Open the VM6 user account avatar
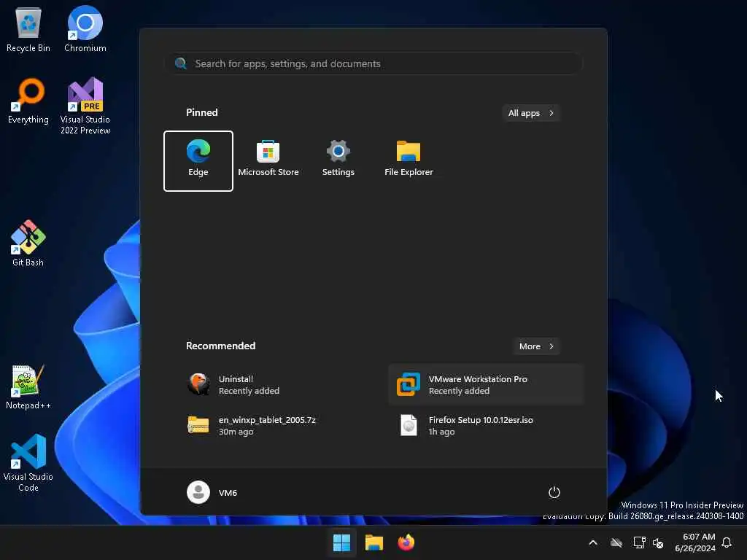Viewport: 747px width, 560px height. coord(198,492)
